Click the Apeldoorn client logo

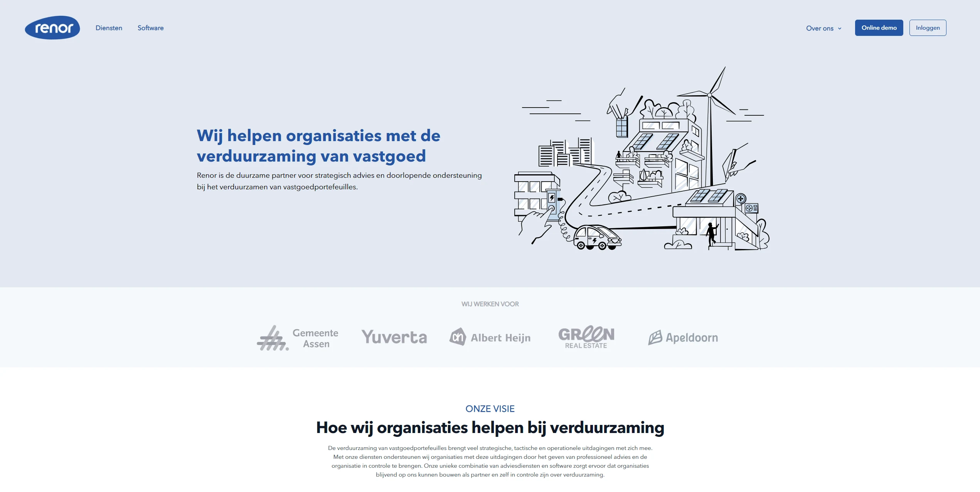point(683,337)
